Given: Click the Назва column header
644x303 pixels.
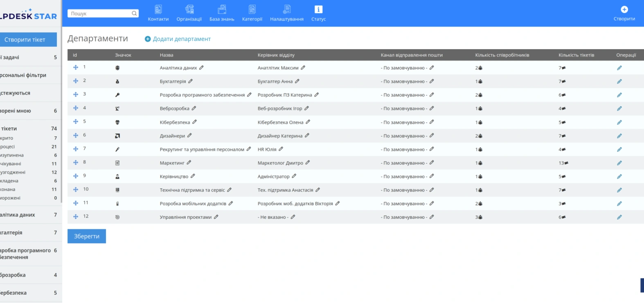Looking at the screenshot, I should coord(167,55).
